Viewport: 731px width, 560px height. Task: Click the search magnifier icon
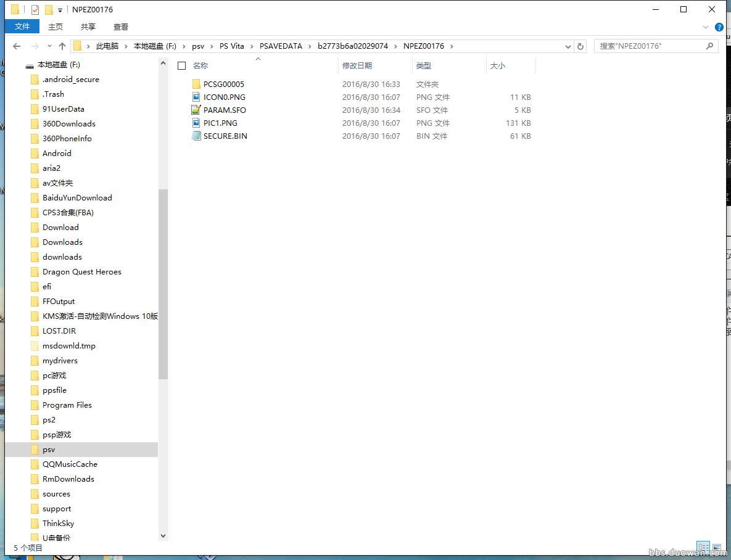point(709,46)
